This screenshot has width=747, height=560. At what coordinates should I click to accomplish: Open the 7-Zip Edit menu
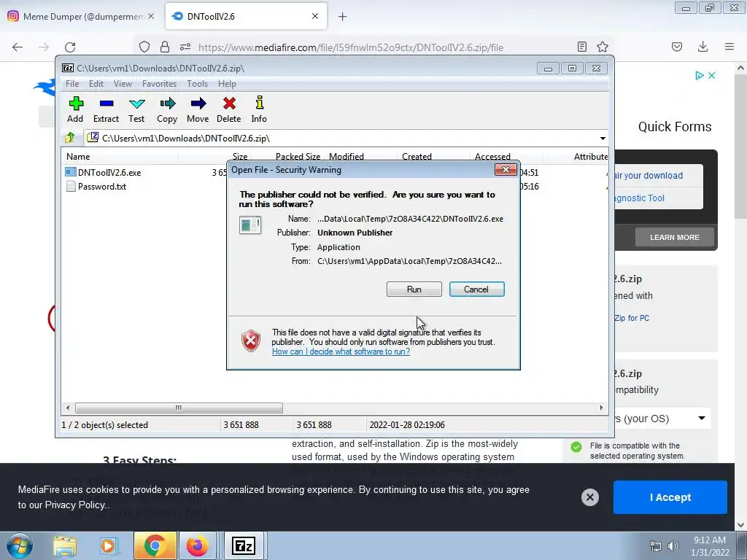pos(96,84)
